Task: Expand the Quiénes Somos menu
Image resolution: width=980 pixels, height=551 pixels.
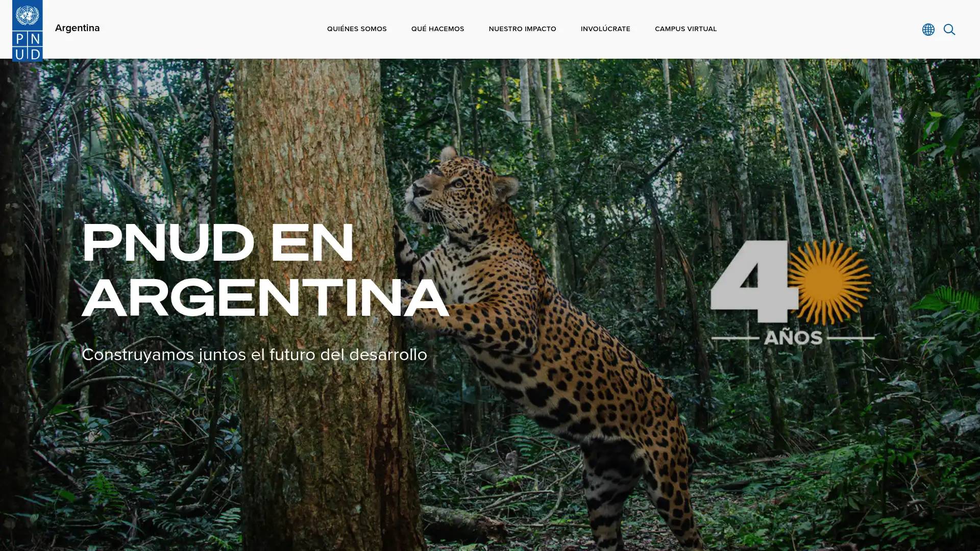Action: pos(357,29)
